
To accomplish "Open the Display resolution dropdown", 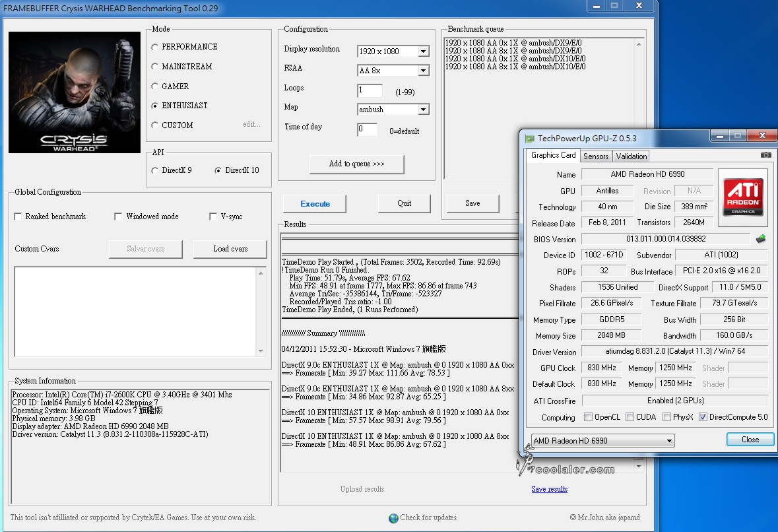I will point(423,51).
